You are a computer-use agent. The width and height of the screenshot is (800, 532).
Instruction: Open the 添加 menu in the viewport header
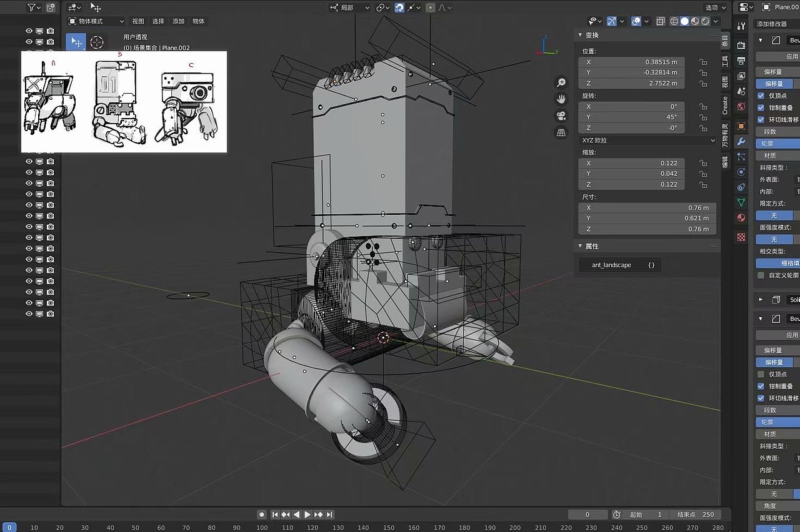tap(177, 21)
